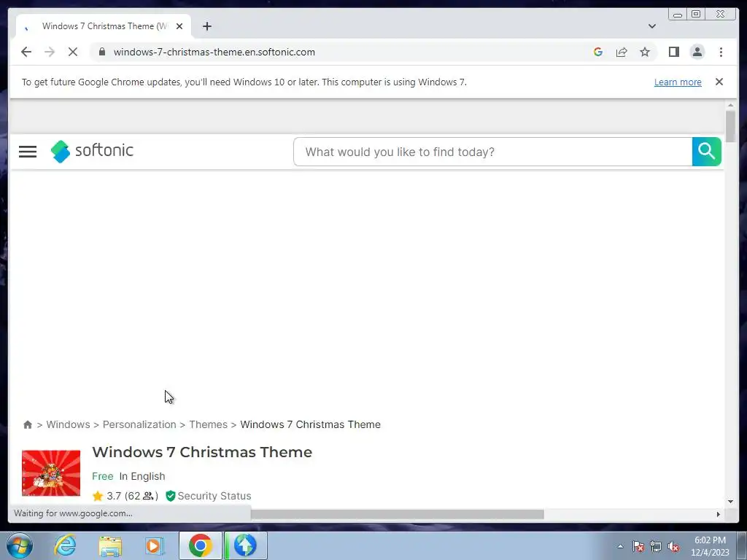Click the Softonic logo
The height and width of the screenshot is (560, 747).
(92, 151)
